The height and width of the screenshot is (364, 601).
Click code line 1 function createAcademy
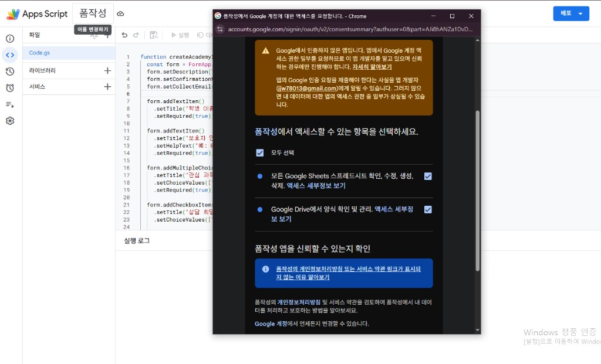176,57
